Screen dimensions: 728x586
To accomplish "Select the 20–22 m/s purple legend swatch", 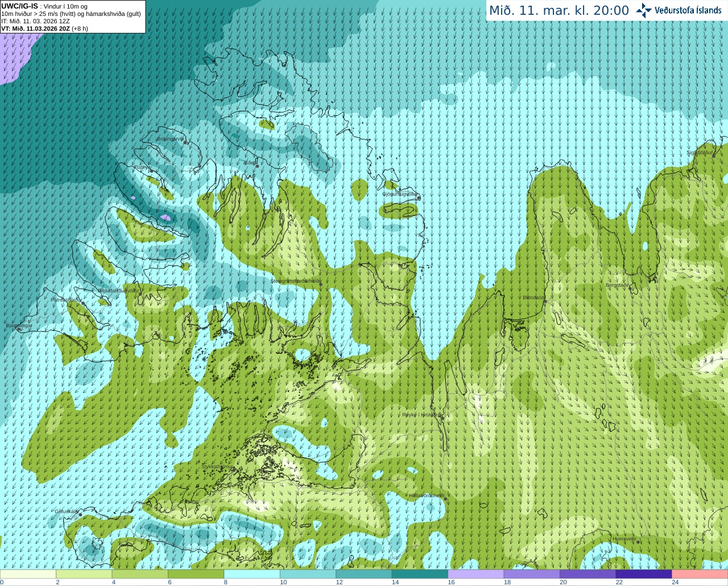I will coord(588,574).
